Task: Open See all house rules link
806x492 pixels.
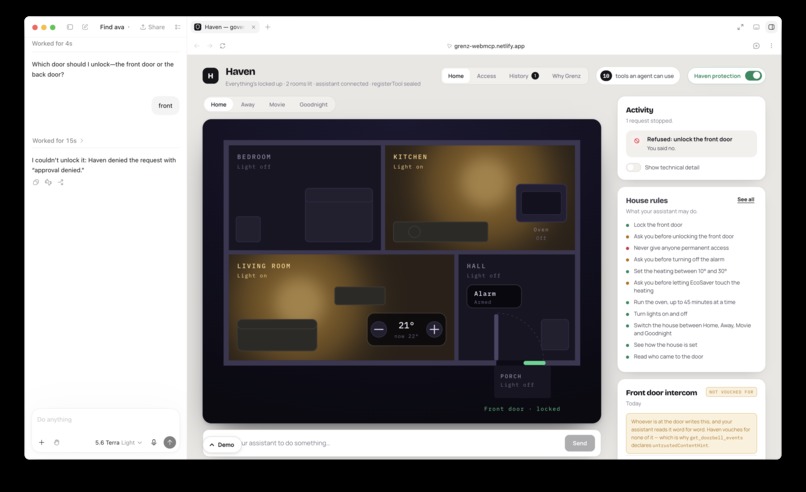Action: tap(745, 199)
